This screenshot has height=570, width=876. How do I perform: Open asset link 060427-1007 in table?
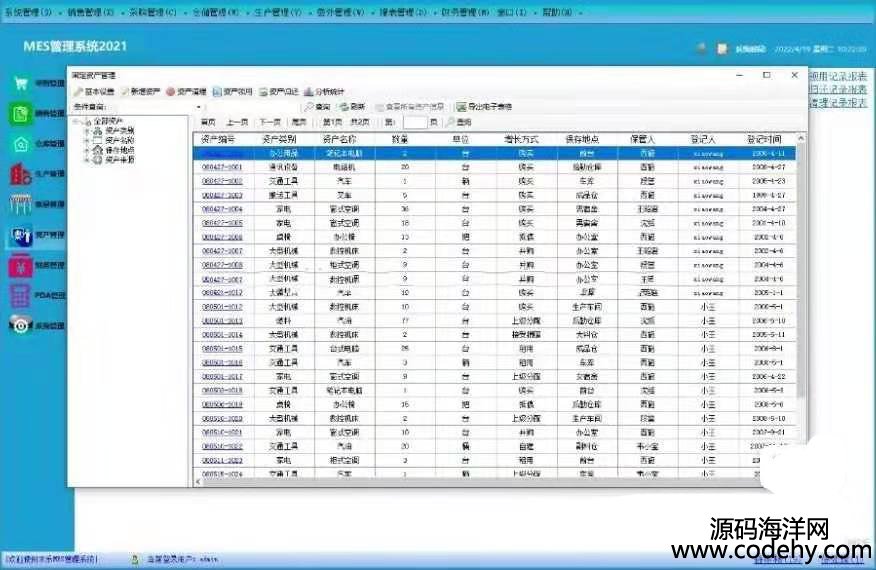222,251
